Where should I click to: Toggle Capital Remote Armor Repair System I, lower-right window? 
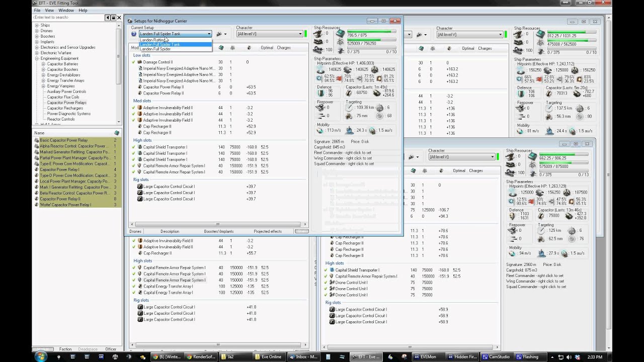326,276
